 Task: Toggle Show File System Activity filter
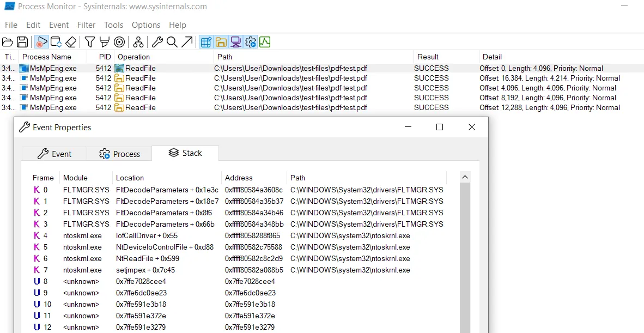221,42
